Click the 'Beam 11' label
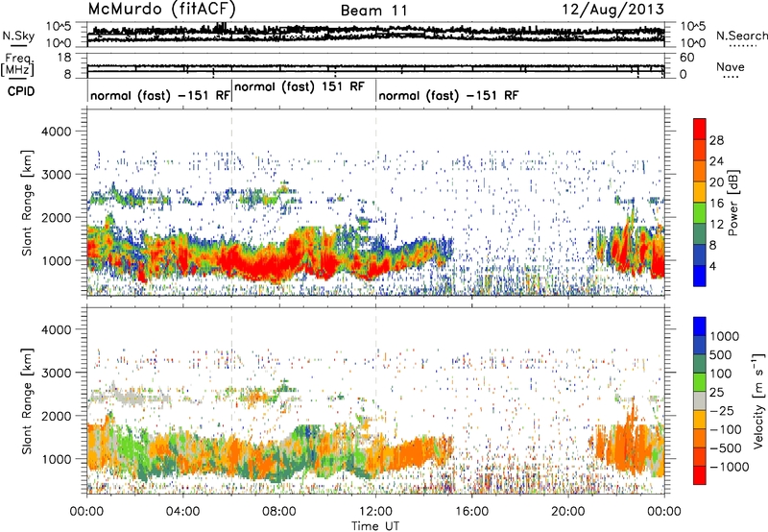Viewport: 768px width, 532px height. 374,11
